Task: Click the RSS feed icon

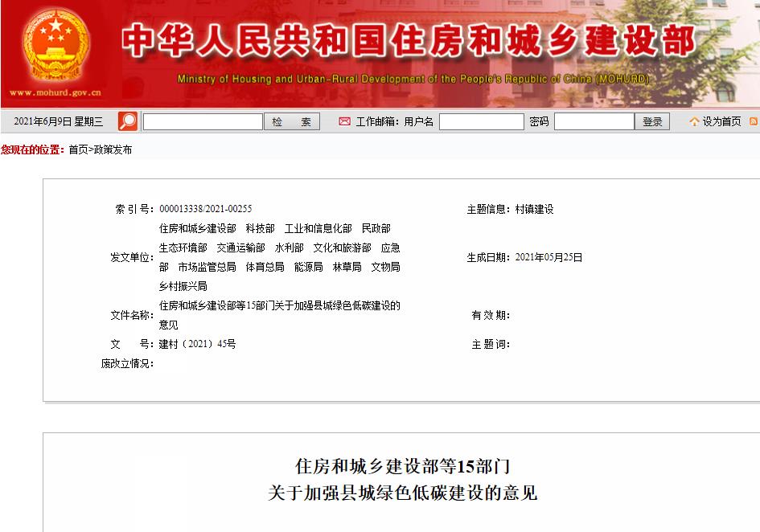Action: [x=754, y=121]
